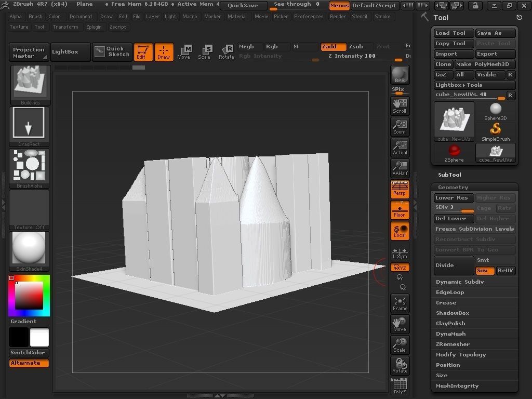
Task: Toggle the Floor grid button
Action: 400,210
